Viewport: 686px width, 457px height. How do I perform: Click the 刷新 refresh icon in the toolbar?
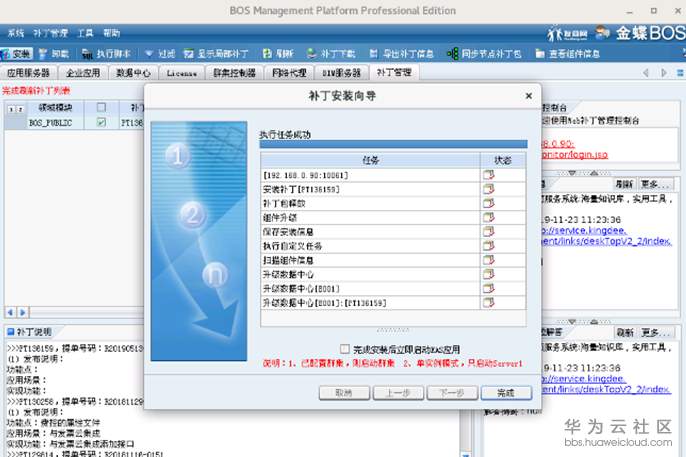[267, 54]
